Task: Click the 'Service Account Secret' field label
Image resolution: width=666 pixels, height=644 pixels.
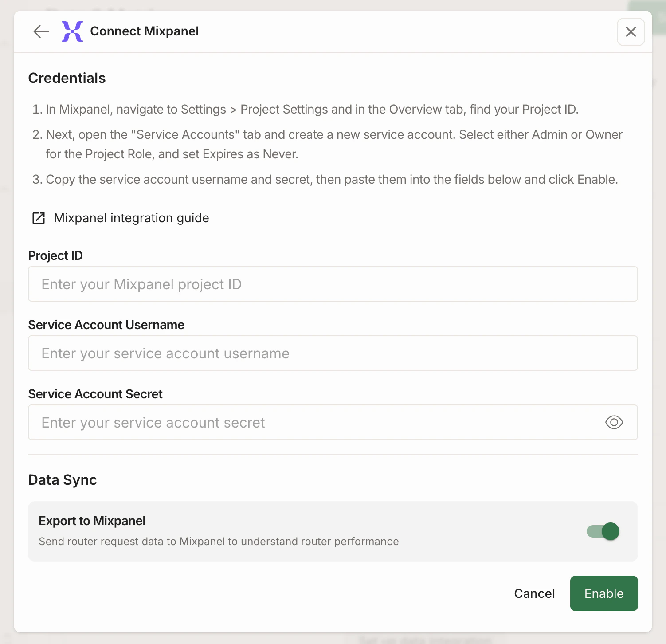Action: pyautogui.click(x=95, y=394)
